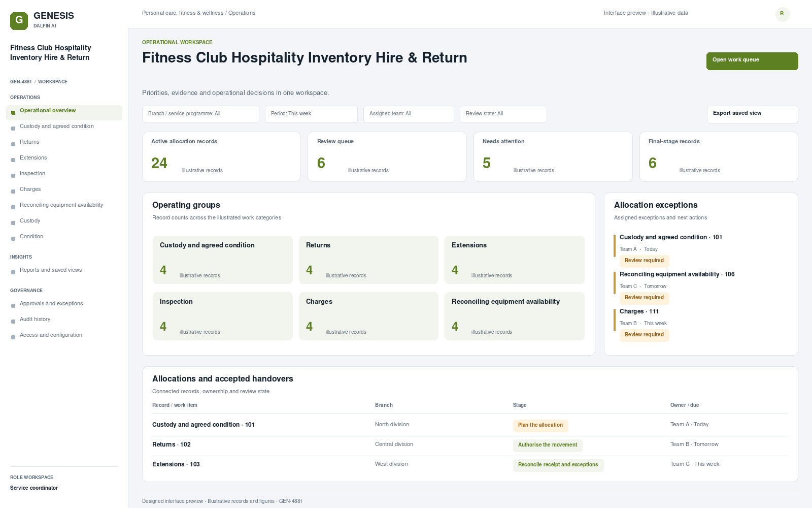The image size is (812, 508).
Task: Open the Review queue card
Action: coord(387,156)
